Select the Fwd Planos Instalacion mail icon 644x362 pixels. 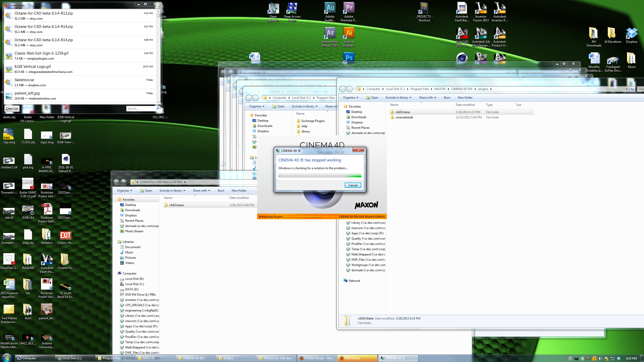[x=9, y=313]
